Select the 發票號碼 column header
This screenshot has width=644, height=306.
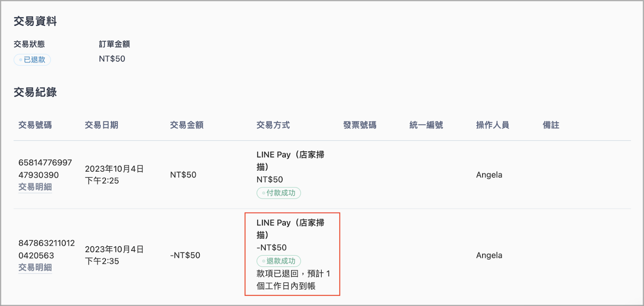click(360, 125)
